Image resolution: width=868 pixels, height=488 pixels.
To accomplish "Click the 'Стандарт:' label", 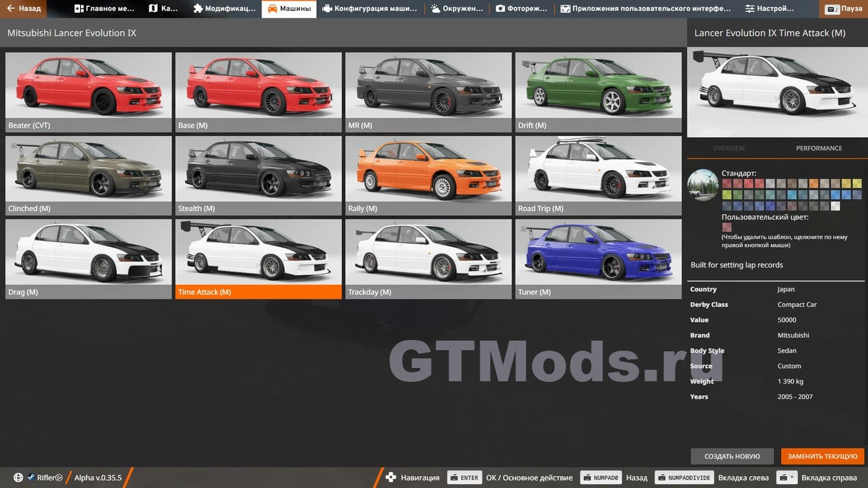I will click(x=739, y=173).
